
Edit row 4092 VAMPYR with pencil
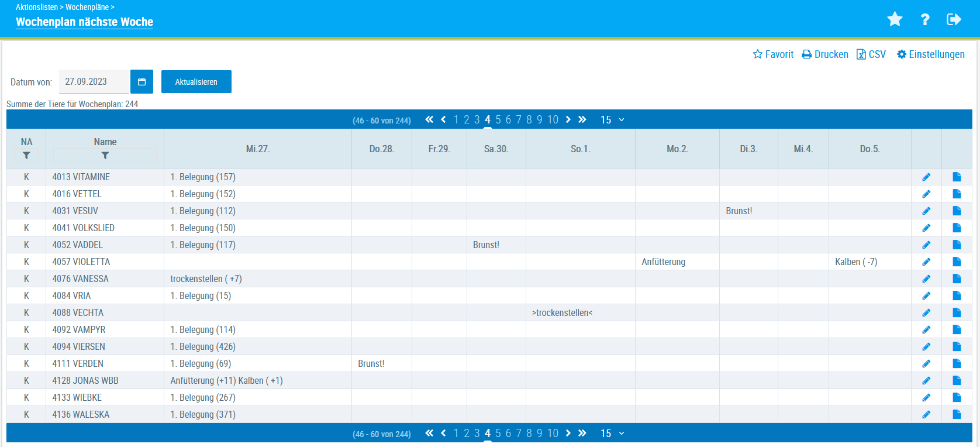click(926, 330)
